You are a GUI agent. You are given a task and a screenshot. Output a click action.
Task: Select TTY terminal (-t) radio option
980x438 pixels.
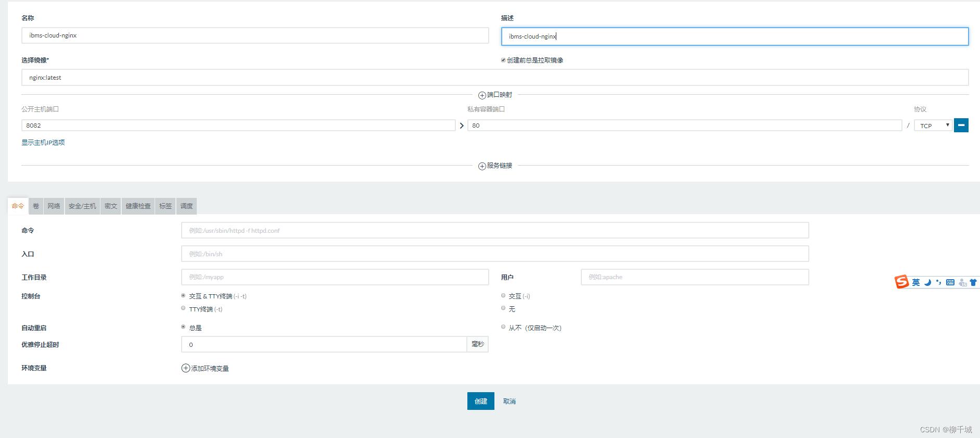(x=183, y=308)
